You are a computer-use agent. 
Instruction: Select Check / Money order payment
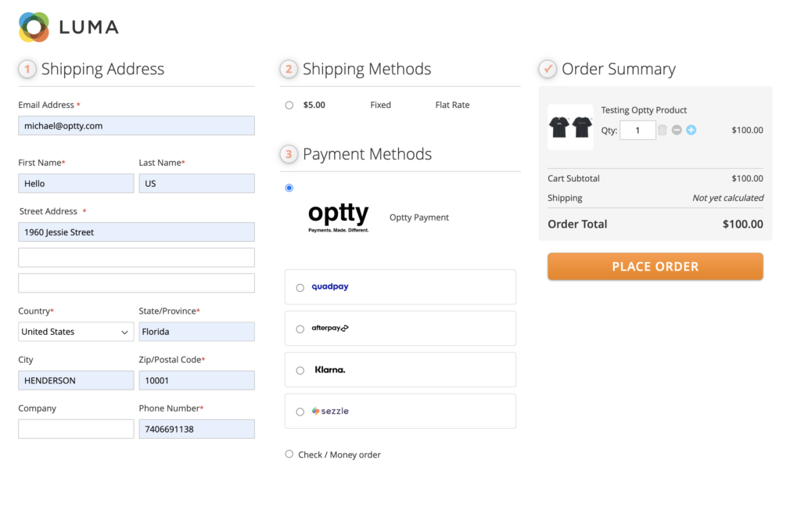(289, 454)
